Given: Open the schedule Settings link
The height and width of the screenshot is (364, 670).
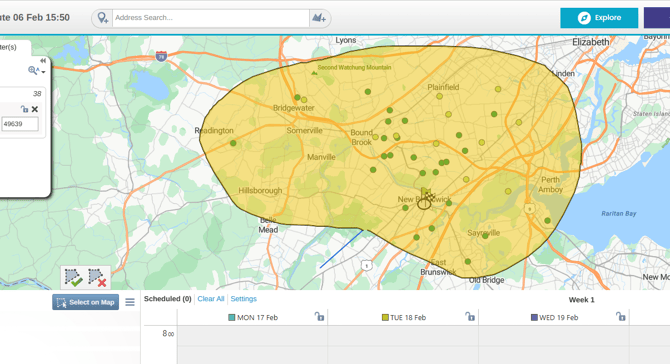Looking at the screenshot, I should tap(244, 299).
